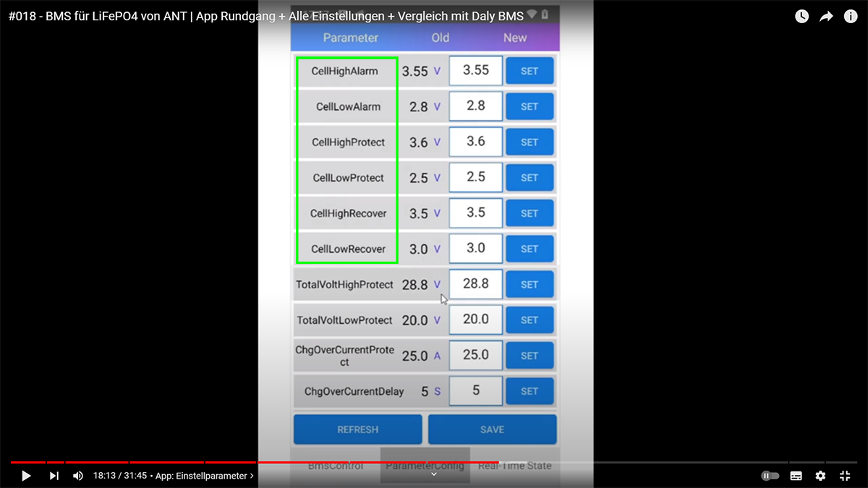Toggle subtitles/closed captions
Image resolution: width=868 pixels, height=488 pixels.
(796, 476)
